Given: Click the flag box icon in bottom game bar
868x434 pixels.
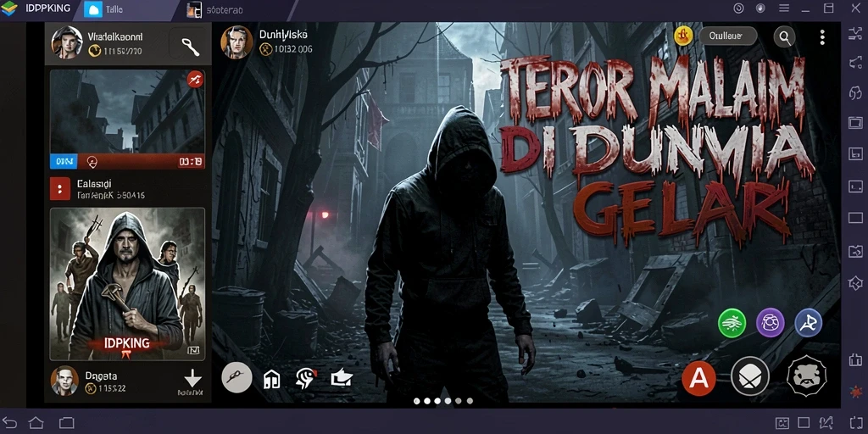Looking at the screenshot, I should coord(342,379).
